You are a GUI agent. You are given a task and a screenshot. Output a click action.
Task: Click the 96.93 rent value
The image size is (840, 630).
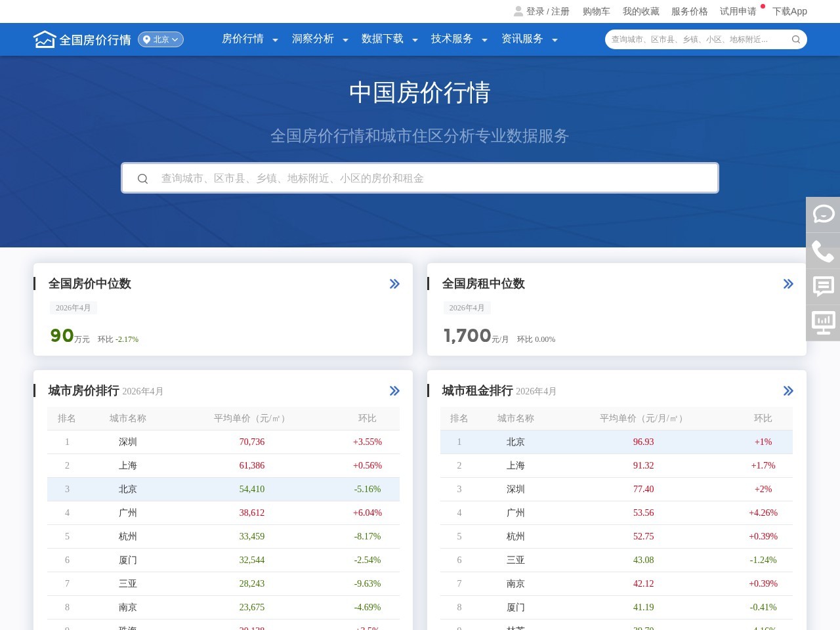pyautogui.click(x=644, y=442)
